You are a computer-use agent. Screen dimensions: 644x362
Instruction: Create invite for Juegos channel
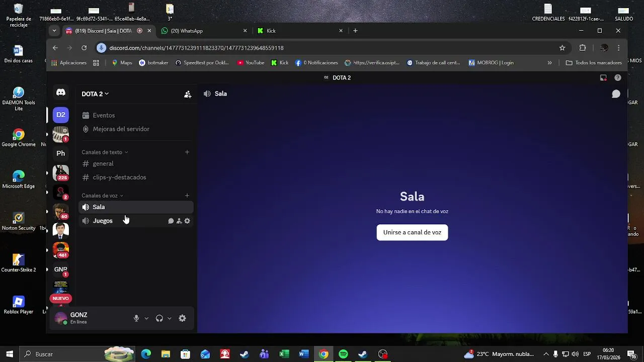(179, 221)
